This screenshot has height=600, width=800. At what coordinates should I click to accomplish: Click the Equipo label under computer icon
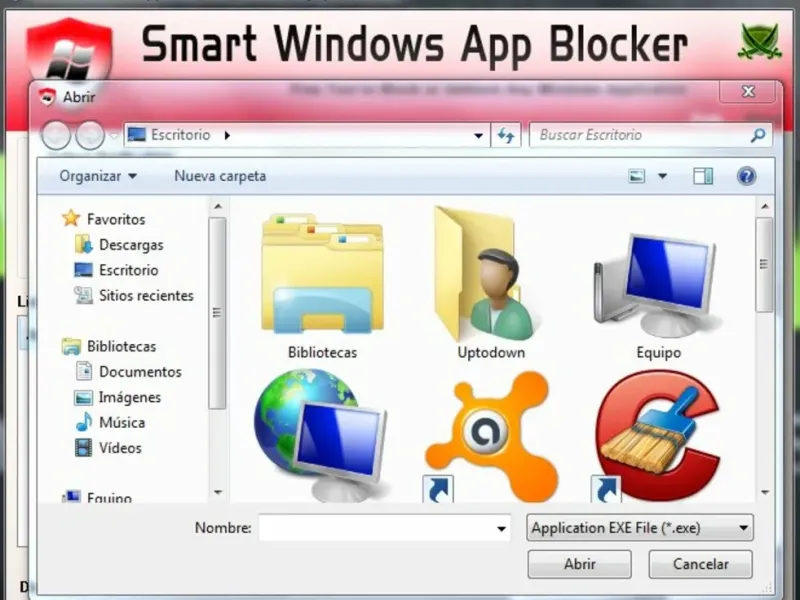[x=659, y=353]
